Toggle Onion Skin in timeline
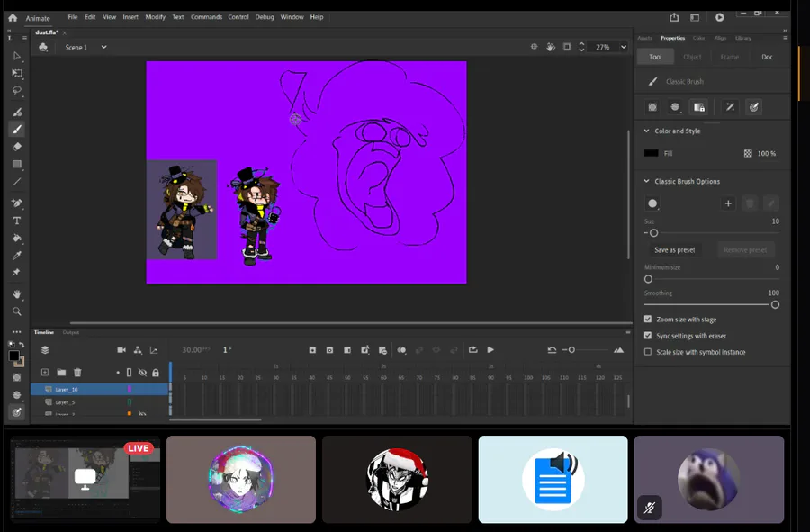 pos(402,350)
